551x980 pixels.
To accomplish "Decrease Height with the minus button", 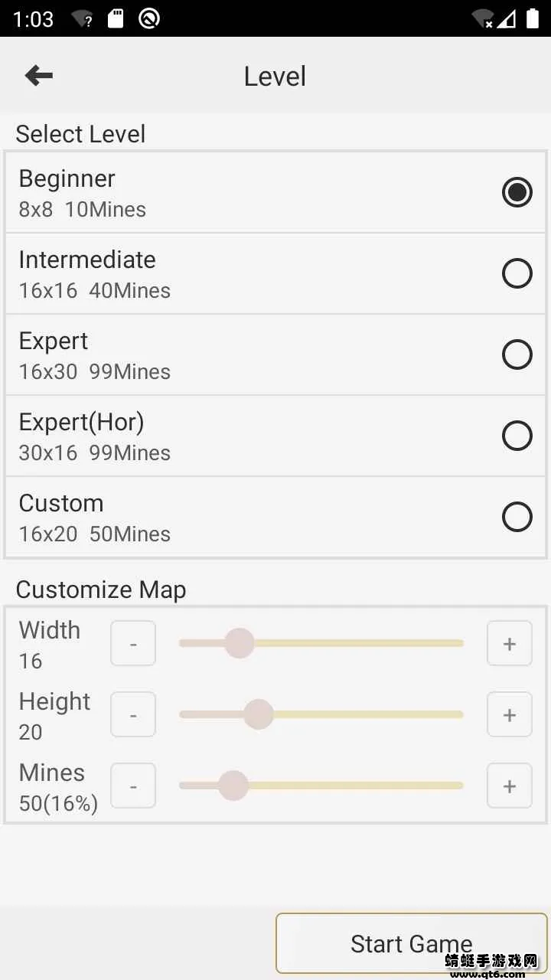I will coord(133,715).
